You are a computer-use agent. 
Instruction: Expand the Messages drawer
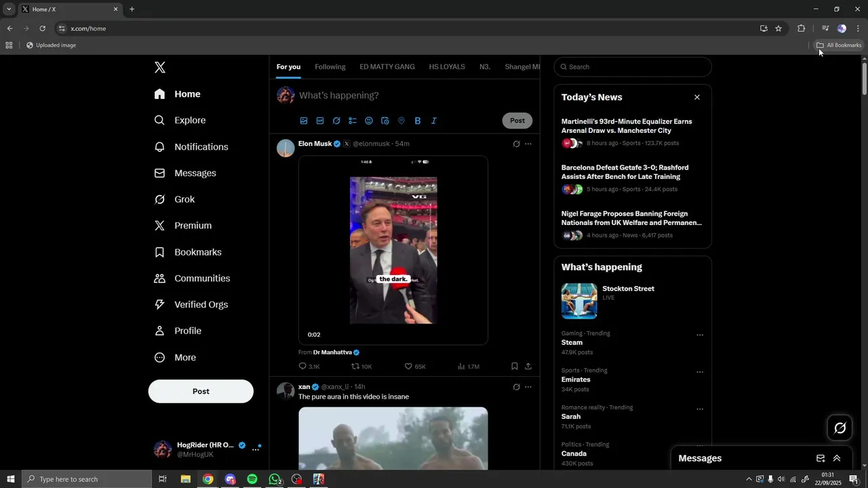coord(837,458)
